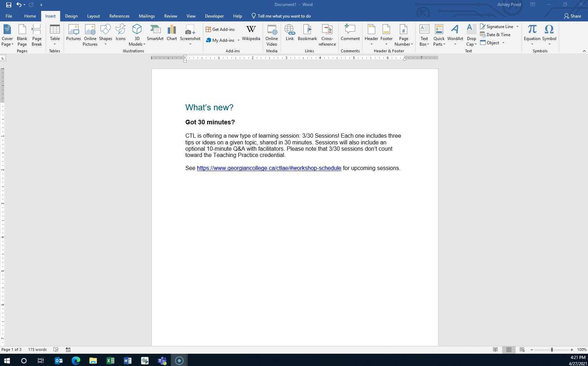Open the Pictures insert dialog
588x366 pixels.
click(73, 34)
